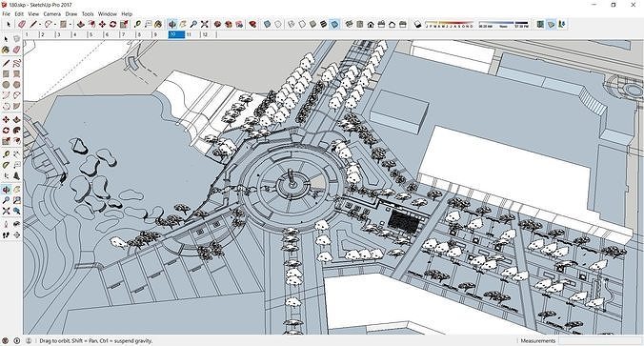Open the Camera menu
The height and width of the screenshot is (346, 644).
51,13
